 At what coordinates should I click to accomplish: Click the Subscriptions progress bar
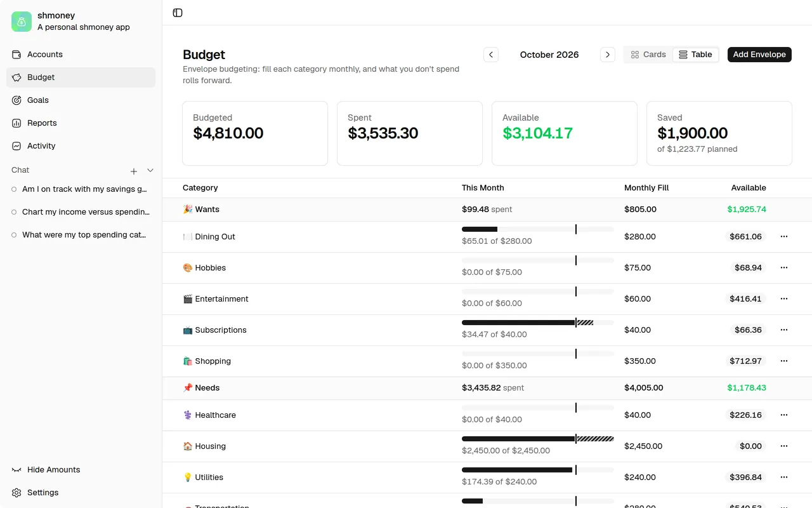pos(538,323)
